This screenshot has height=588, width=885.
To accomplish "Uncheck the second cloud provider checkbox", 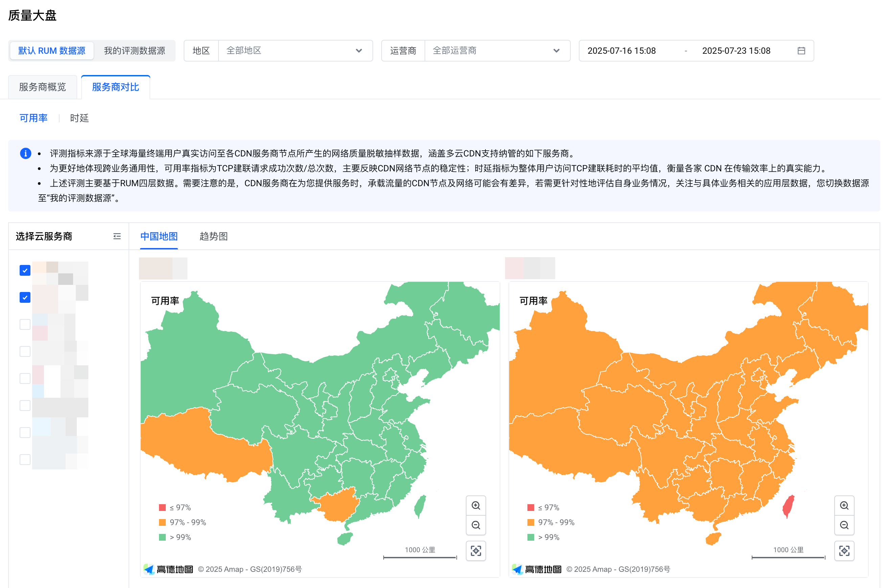I will tap(25, 297).
